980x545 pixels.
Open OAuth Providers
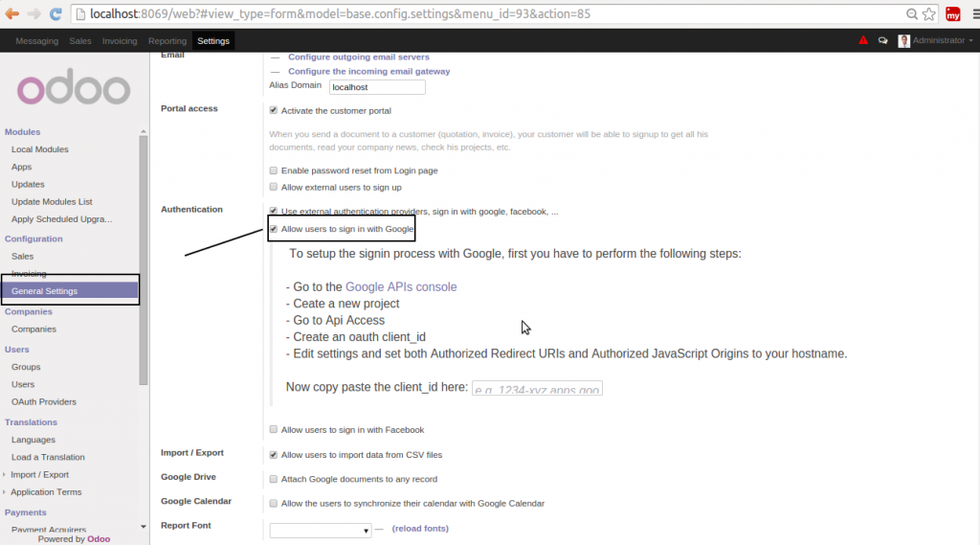tap(44, 402)
